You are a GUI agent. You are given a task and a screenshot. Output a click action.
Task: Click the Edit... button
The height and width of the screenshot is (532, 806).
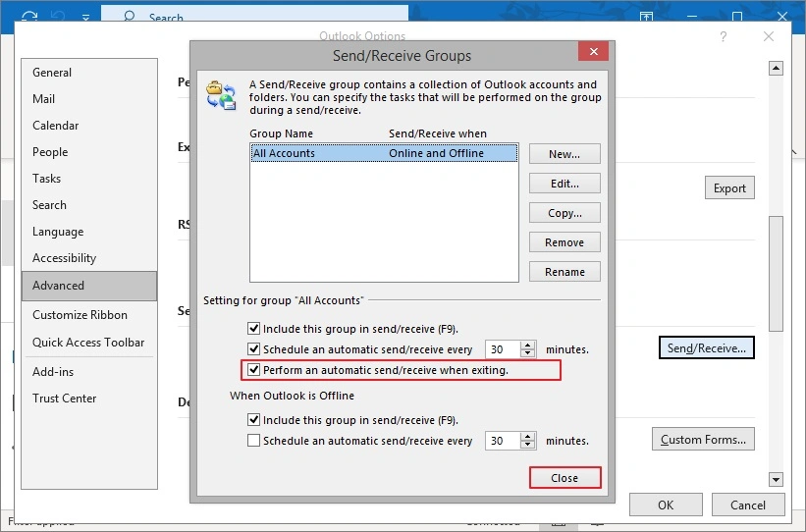tap(564, 184)
